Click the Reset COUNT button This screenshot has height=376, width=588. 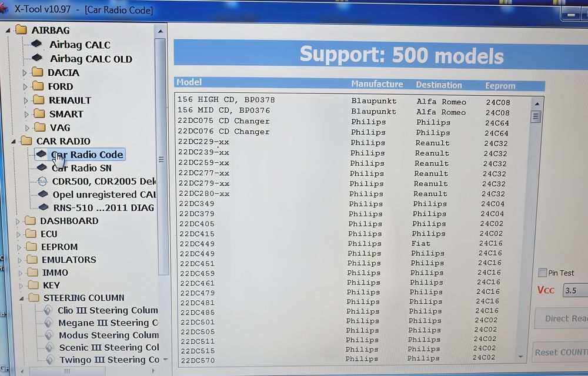(560, 352)
